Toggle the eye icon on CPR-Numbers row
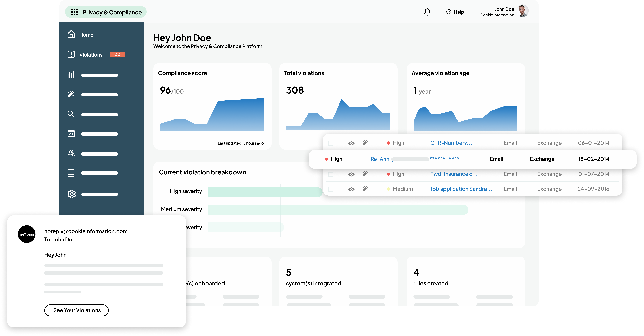The image size is (644, 336). (351, 143)
